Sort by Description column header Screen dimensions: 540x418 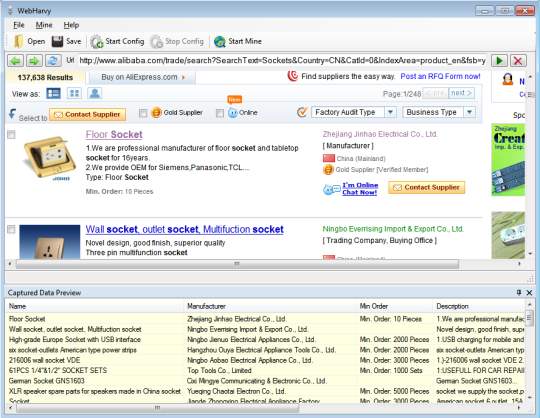pyautogui.click(x=479, y=306)
